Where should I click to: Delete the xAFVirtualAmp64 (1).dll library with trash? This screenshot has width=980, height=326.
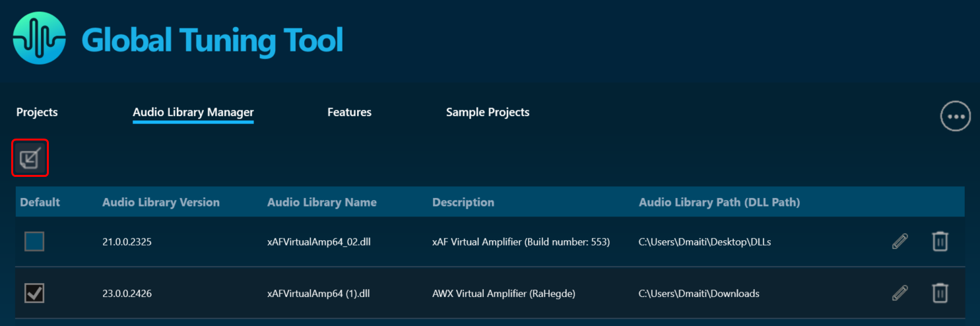coord(940,293)
